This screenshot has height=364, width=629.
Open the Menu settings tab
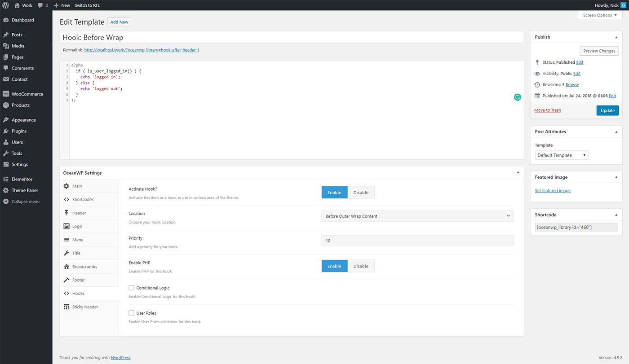[89, 240]
